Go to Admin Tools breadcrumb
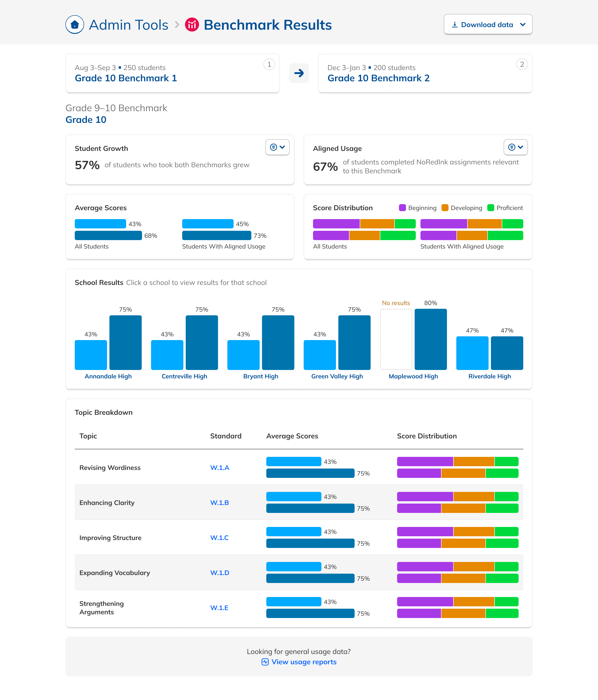Viewport: 598px width, 700px height. point(128,25)
